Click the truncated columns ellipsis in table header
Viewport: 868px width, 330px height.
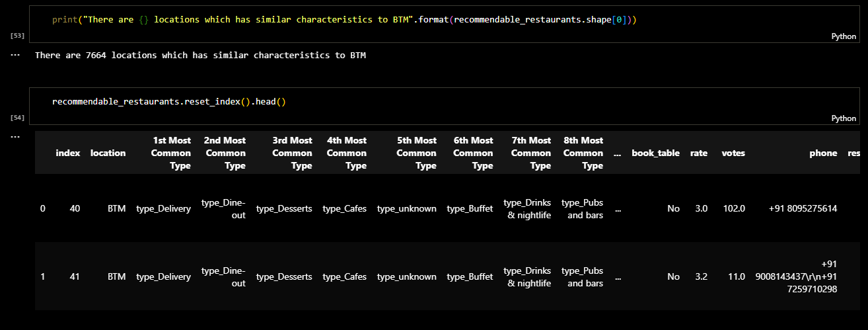click(x=617, y=153)
